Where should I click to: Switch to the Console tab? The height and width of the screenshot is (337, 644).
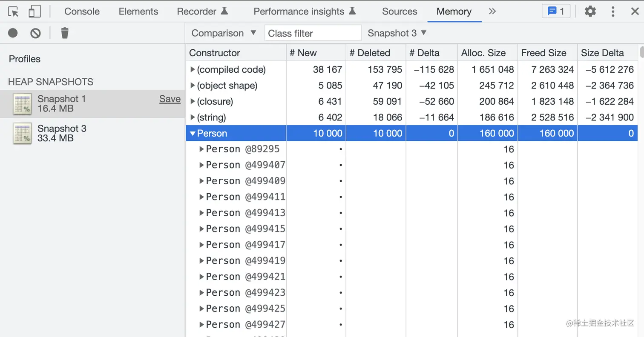(x=82, y=11)
